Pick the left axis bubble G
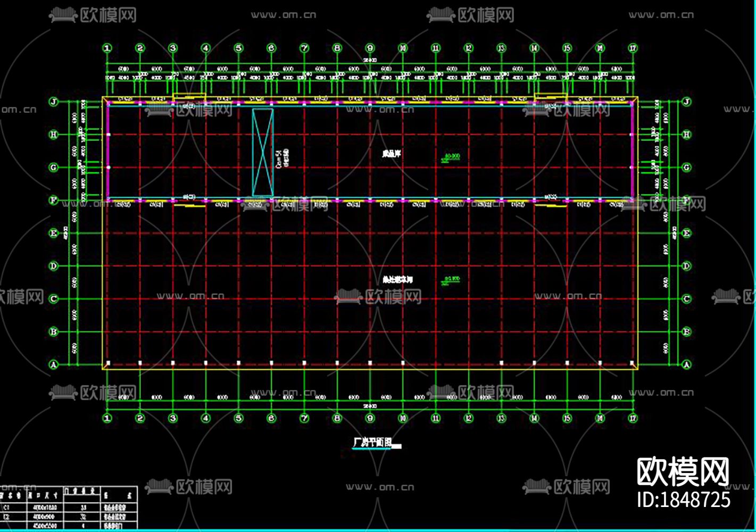This screenshot has width=756, height=532. (x=53, y=168)
